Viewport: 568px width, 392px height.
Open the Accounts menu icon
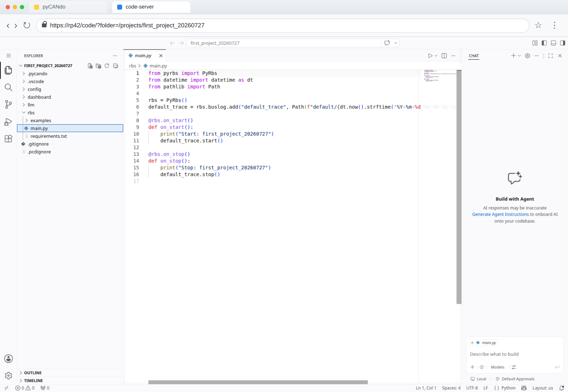point(8,359)
